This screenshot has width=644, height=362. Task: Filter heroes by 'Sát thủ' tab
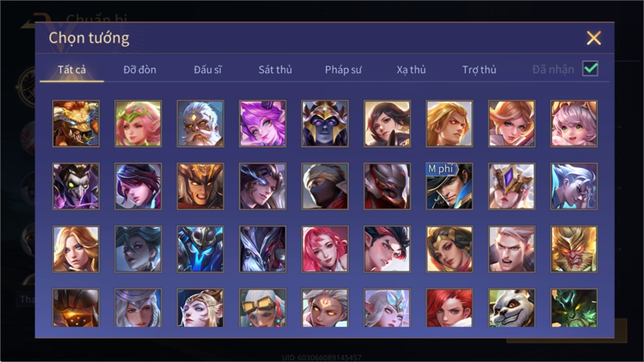pyautogui.click(x=275, y=70)
